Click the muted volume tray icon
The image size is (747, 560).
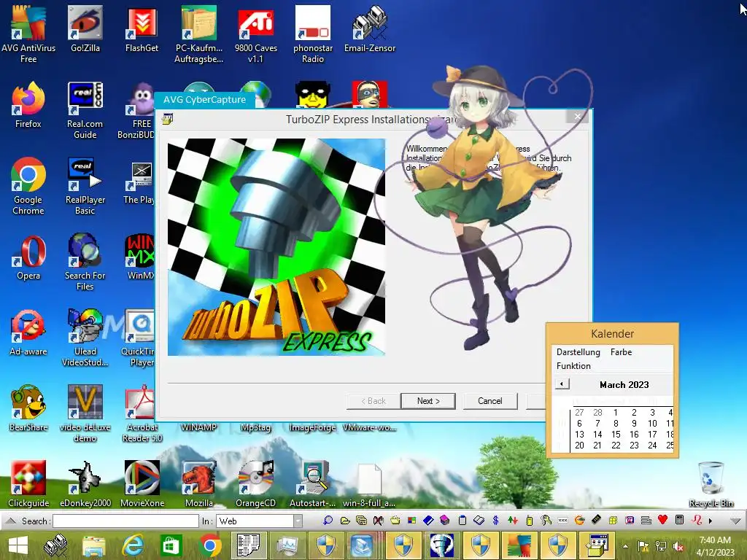tap(678, 546)
